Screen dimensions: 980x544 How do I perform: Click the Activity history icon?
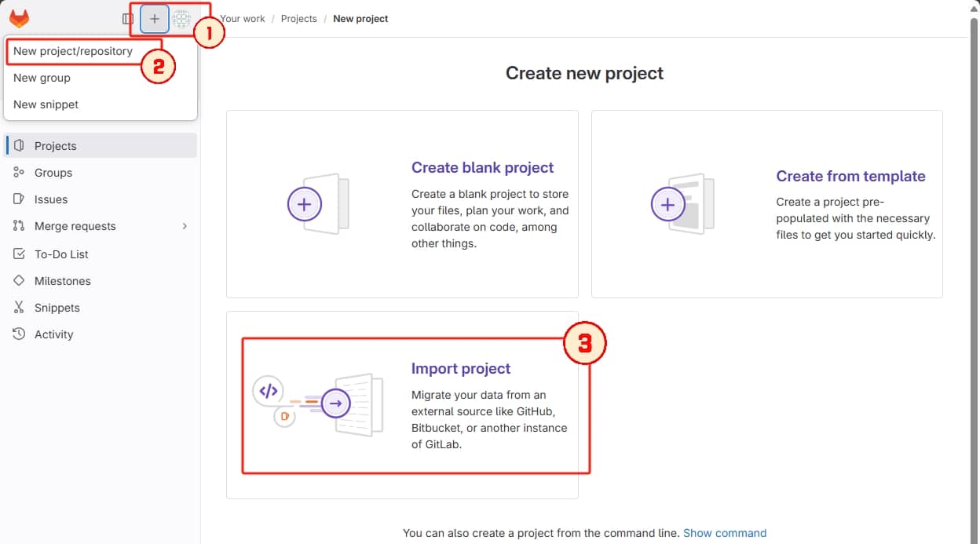(x=20, y=334)
